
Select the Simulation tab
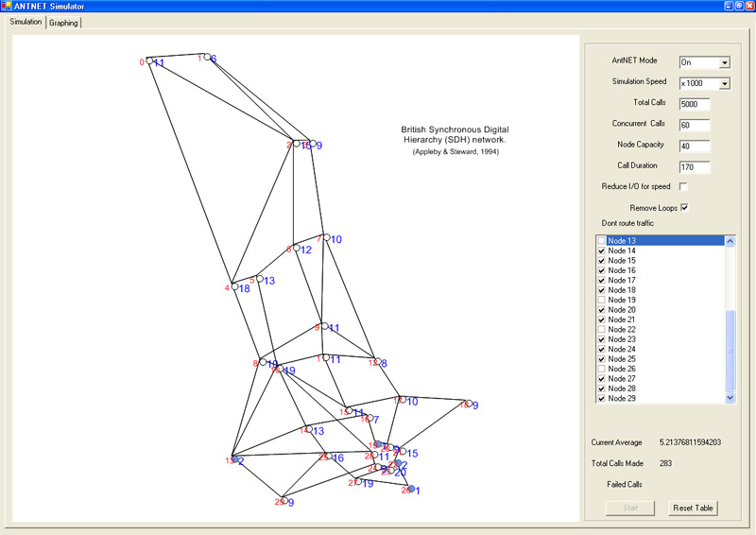pyautogui.click(x=26, y=22)
